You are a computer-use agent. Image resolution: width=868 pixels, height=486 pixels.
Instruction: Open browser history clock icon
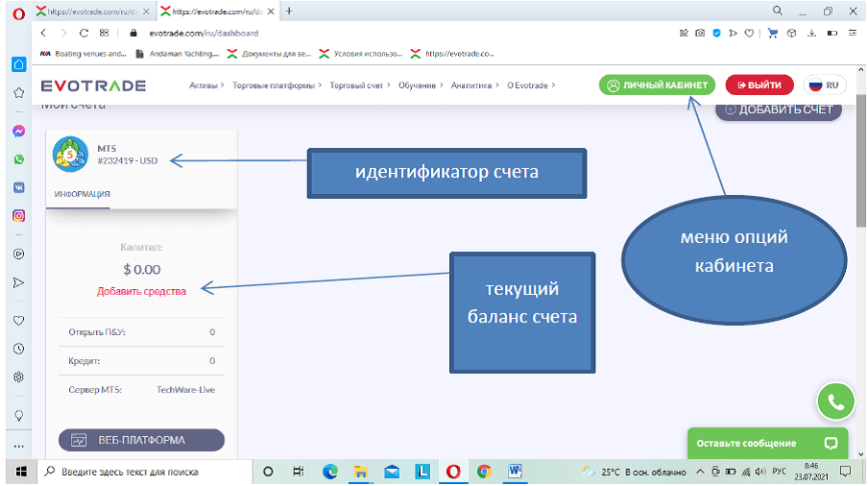click(x=18, y=349)
